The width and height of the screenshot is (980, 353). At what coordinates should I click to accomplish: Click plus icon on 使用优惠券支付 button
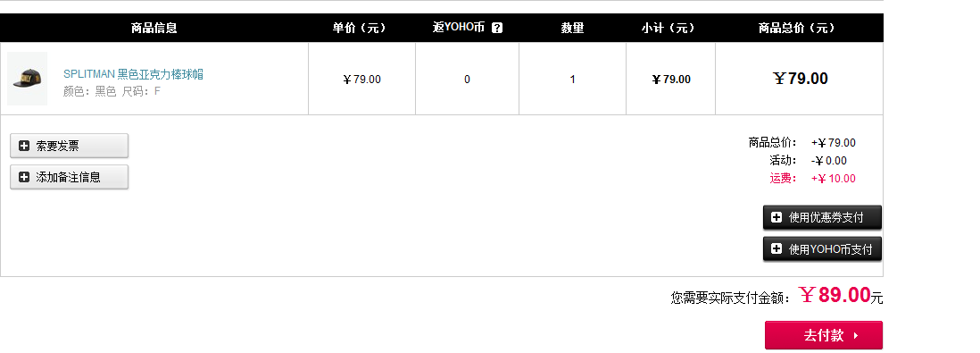777,217
